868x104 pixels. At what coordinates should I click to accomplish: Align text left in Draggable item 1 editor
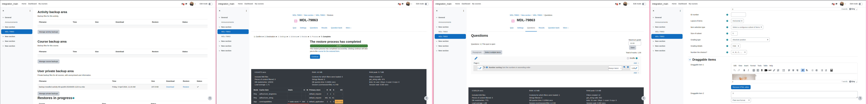point(789,70)
